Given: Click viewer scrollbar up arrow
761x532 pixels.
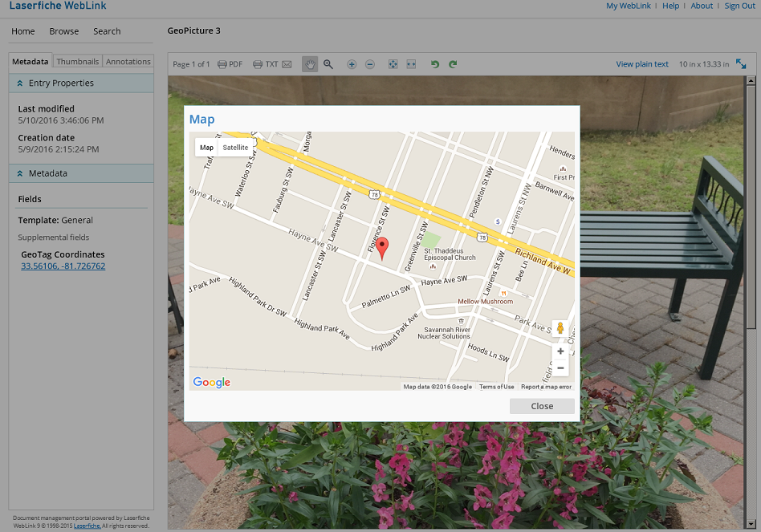Looking at the screenshot, I should tap(751, 80).
